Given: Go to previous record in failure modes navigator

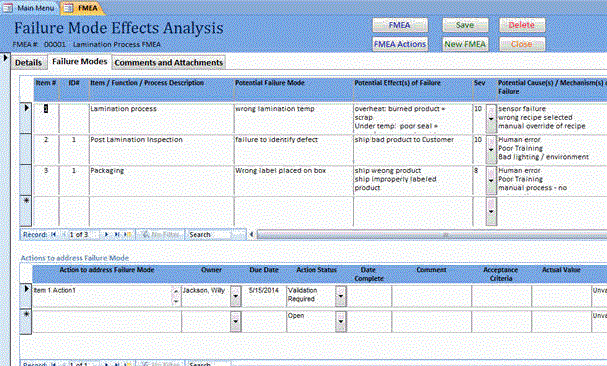Looking at the screenshot, I should (x=63, y=234).
